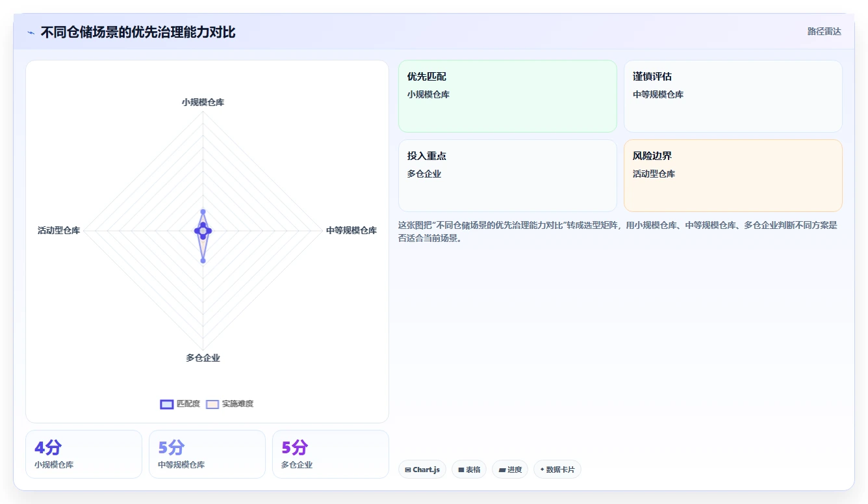Select the 进度 tag
This screenshot has height=504, width=868.
[510, 470]
